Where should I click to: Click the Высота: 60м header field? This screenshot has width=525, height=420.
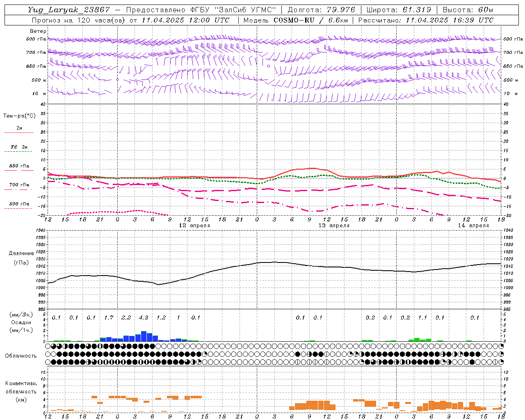click(468, 10)
